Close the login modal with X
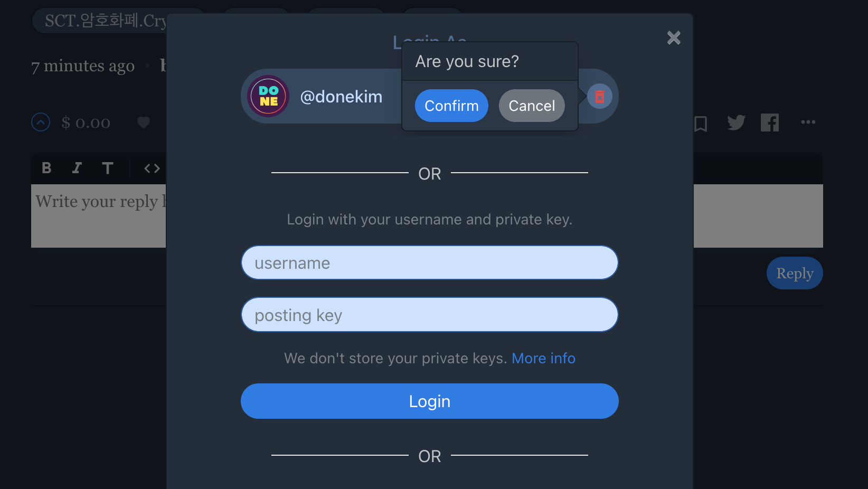 pos(673,37)
